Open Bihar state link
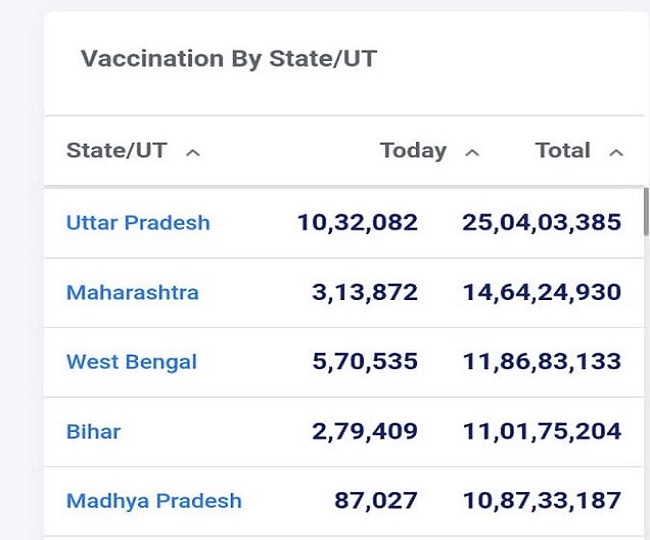650x540 pixels. pos(93,432)
